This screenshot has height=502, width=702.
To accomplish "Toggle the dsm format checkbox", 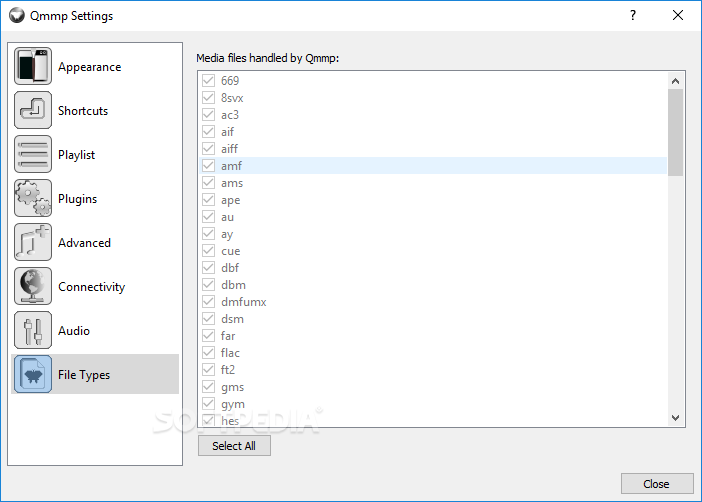I will click(208, 319).
